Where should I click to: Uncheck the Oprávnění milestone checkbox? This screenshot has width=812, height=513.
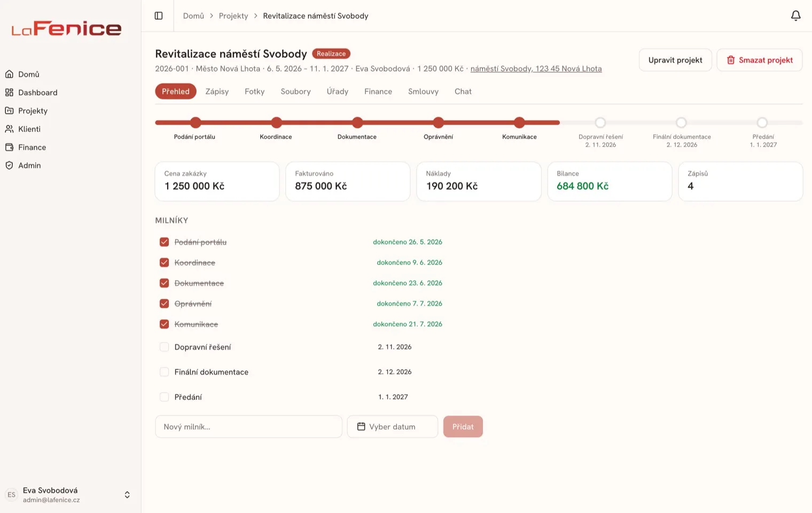click(164, 304)
